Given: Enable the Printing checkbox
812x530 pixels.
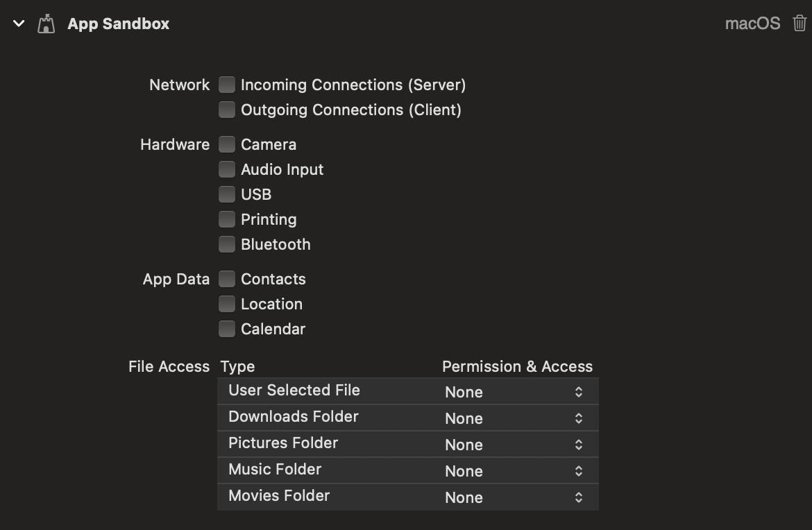Looking at the screenshot, I should [x=227, y=219].
